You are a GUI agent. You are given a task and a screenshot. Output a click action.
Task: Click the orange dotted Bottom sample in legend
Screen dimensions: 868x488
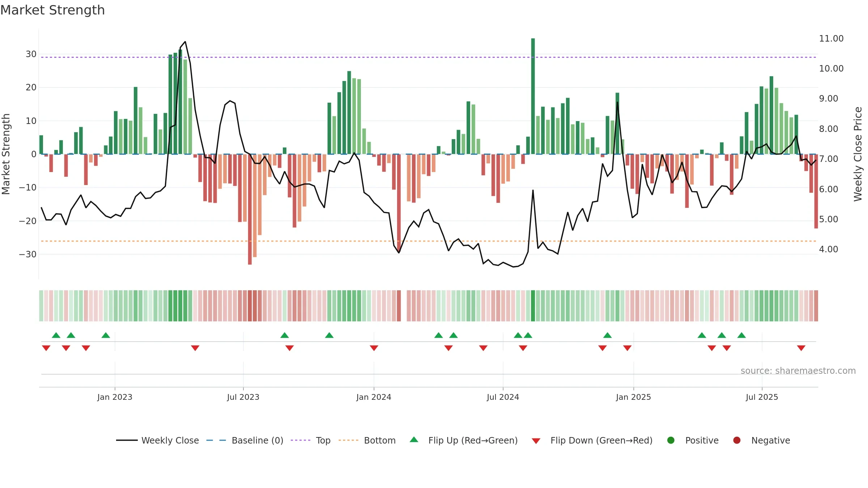click(x=348, y=440)
